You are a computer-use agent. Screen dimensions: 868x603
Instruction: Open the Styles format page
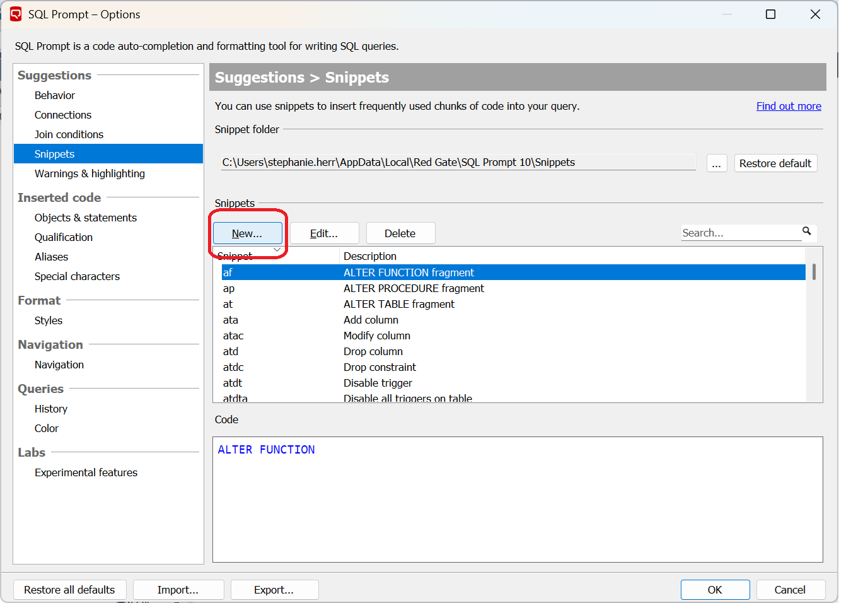coord(49,320)
